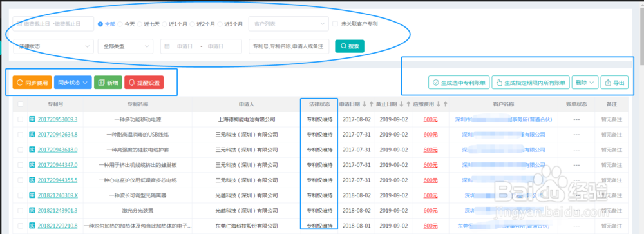Screen dimensions: 644x234
Task: Expand the 同步状态 dropdown button
Action: (73, 83)
